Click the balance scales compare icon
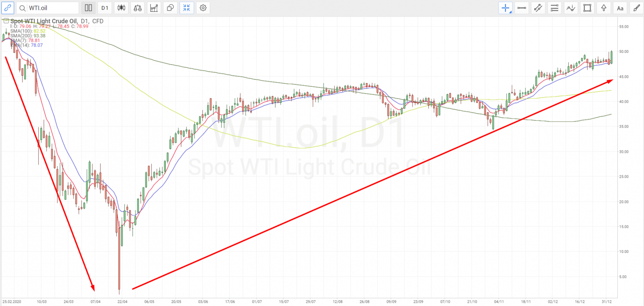This screenshot has height=306, width=644. 138,8
